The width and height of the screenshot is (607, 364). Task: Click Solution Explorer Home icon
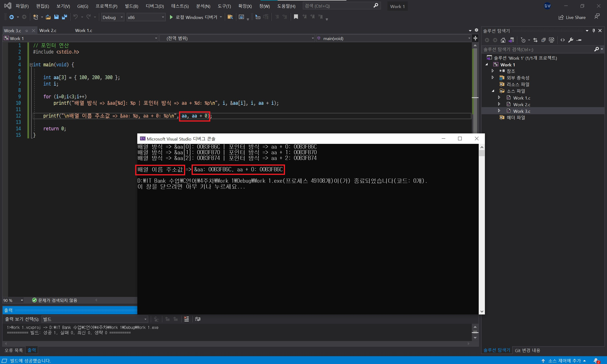(x=503, y=40)
